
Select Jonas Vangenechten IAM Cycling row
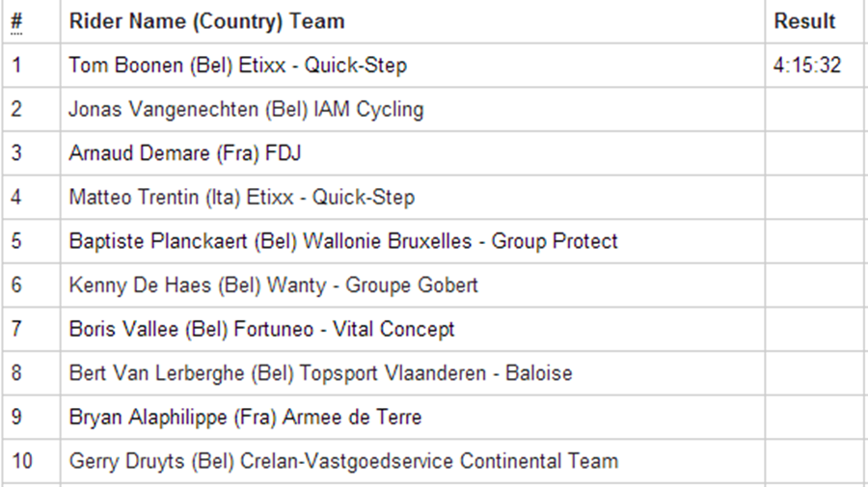click(x=246, y=109)
